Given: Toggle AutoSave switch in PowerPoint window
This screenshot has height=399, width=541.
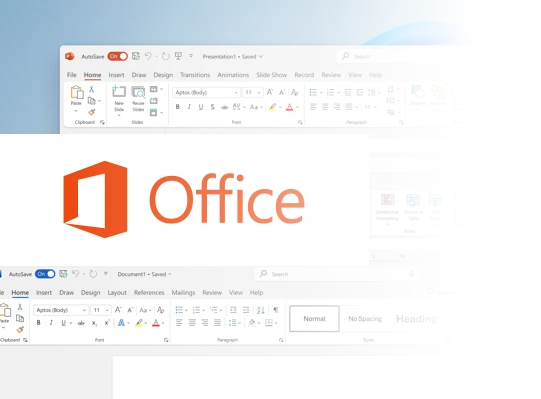Looking at the screenshot, I should coord(118,56).
